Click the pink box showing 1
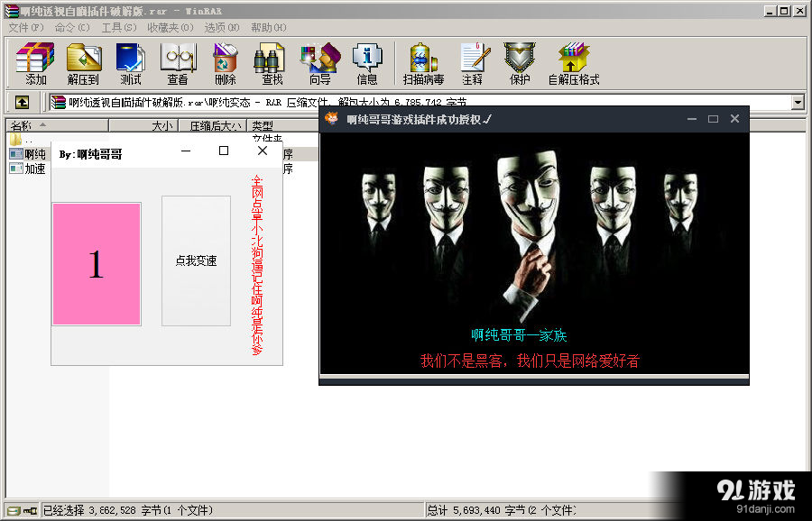 [97, 264]
